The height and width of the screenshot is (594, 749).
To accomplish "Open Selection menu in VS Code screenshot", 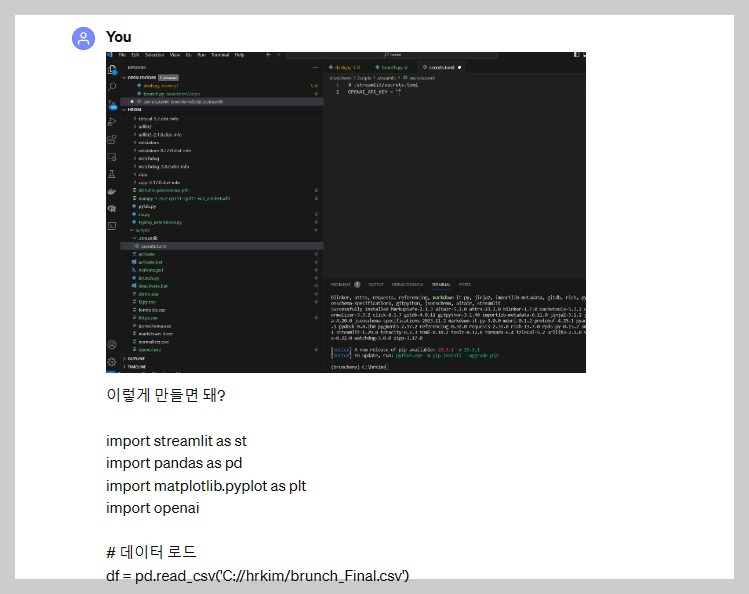I will [x=154, y=55].
